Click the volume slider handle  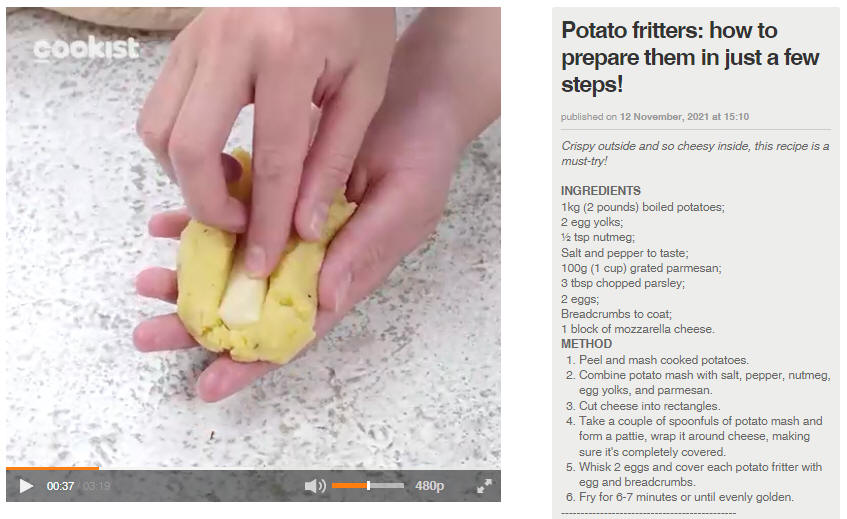(x=368, y=486)
